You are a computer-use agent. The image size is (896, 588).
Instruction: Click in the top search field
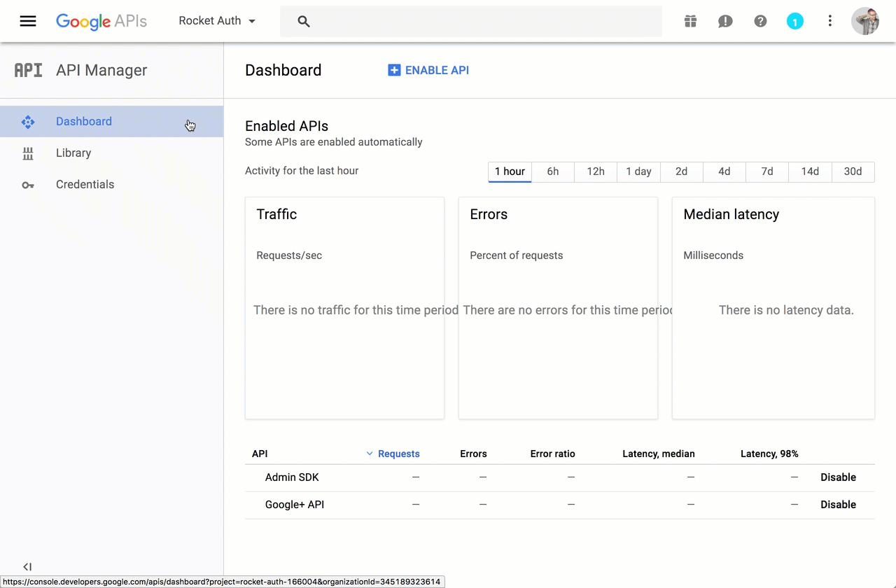coord(476,21)
